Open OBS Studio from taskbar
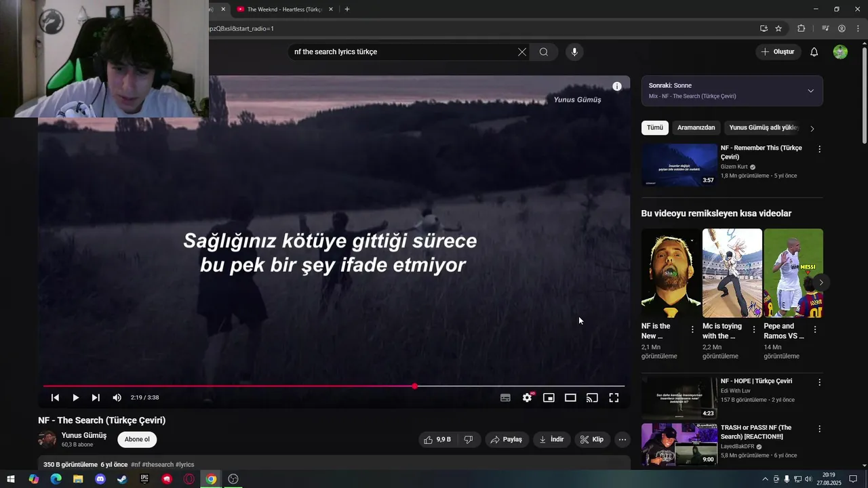Image resolution: width=868 pixels, height=488 pixels. [233, 479]
